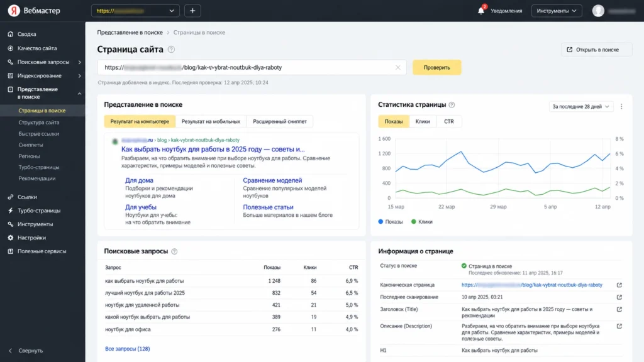
Task: Open external icon for Последнее сканирование row
Action: click(x=619, y=297)
